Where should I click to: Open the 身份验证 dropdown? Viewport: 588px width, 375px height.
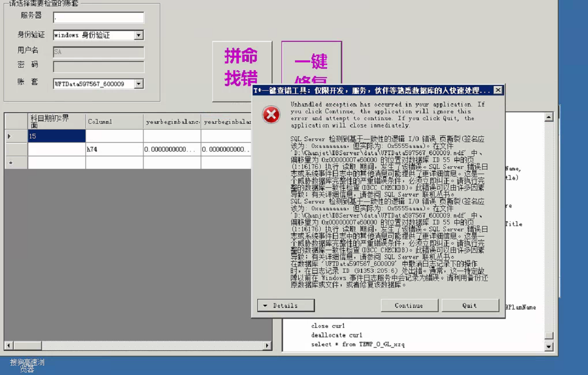(139, 35)
